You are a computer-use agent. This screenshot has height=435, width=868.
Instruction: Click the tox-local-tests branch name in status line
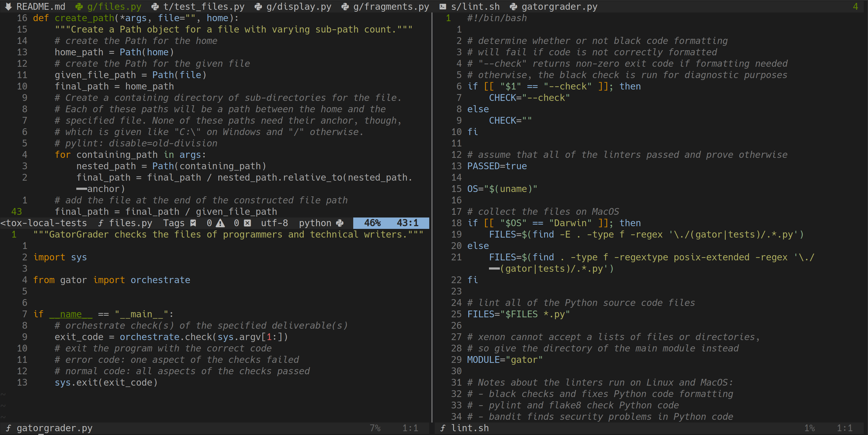44,223
